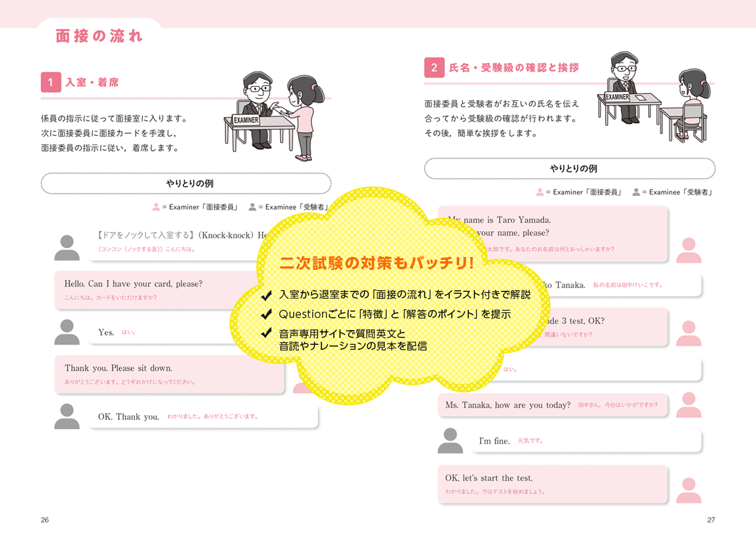Click the pink number 1 badge
This screenshot has width=756, height=536.
click(x=51, y=82)
